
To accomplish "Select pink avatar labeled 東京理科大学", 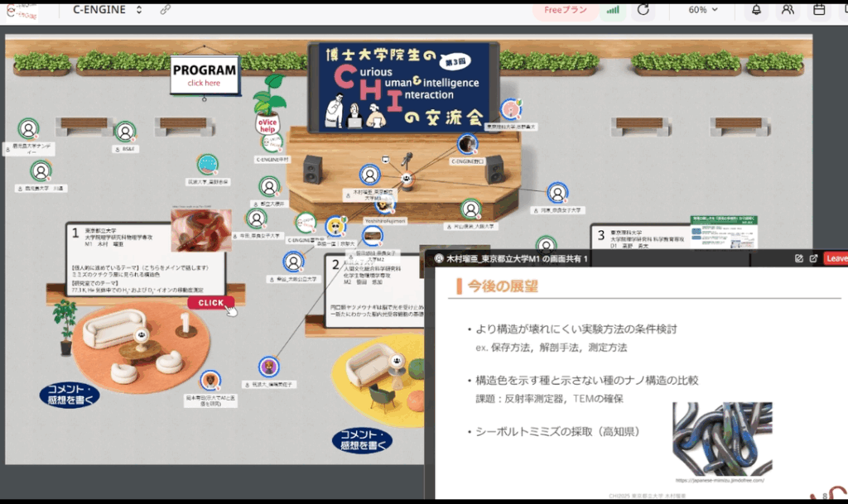I will (x=510, y=109).
